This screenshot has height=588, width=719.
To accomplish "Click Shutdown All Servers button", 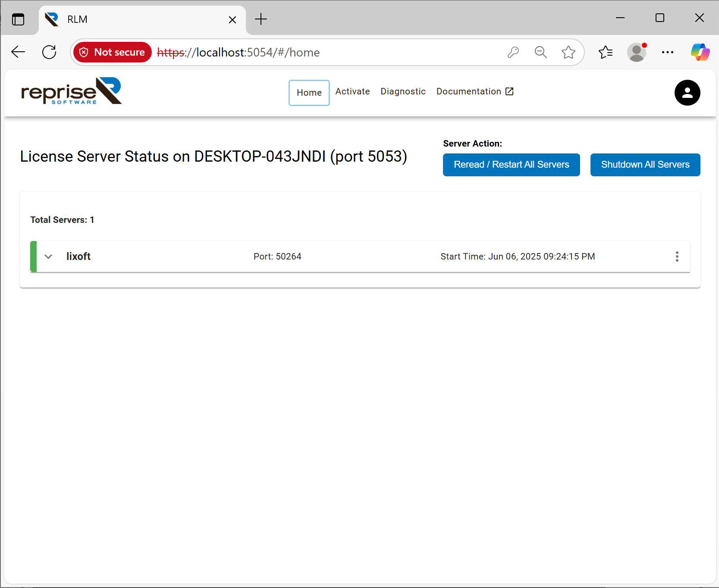I will click(645, 165).
